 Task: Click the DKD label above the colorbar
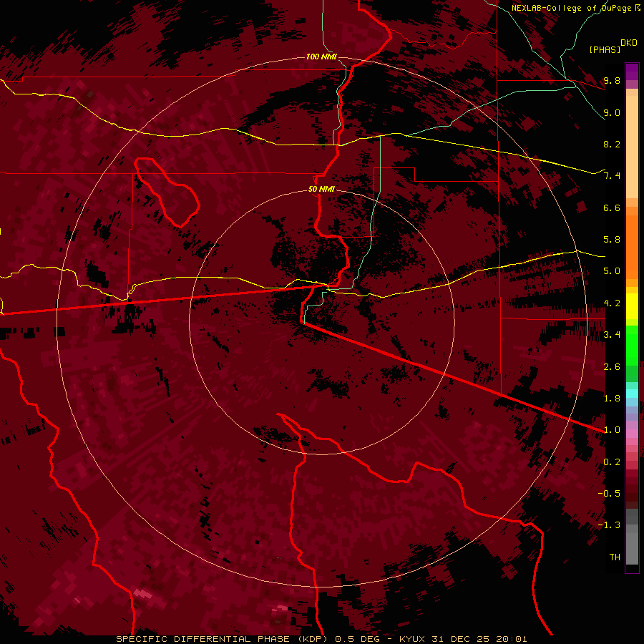[629, 43]
